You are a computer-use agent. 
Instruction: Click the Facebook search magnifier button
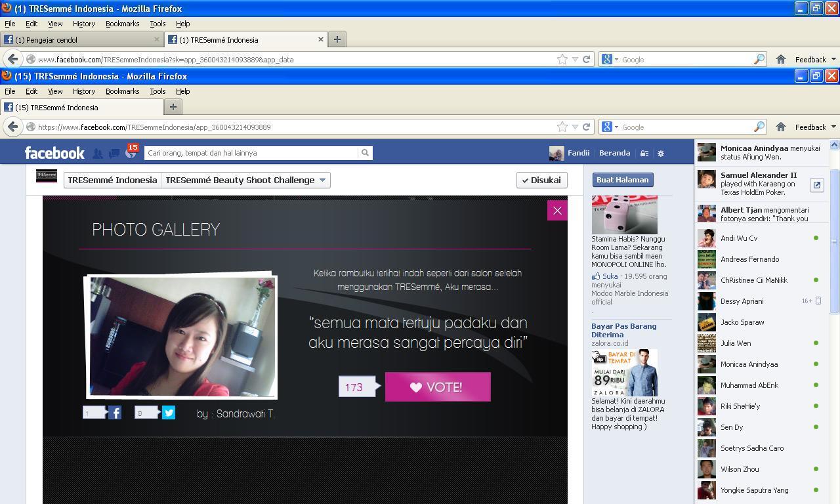coord(365,153)
